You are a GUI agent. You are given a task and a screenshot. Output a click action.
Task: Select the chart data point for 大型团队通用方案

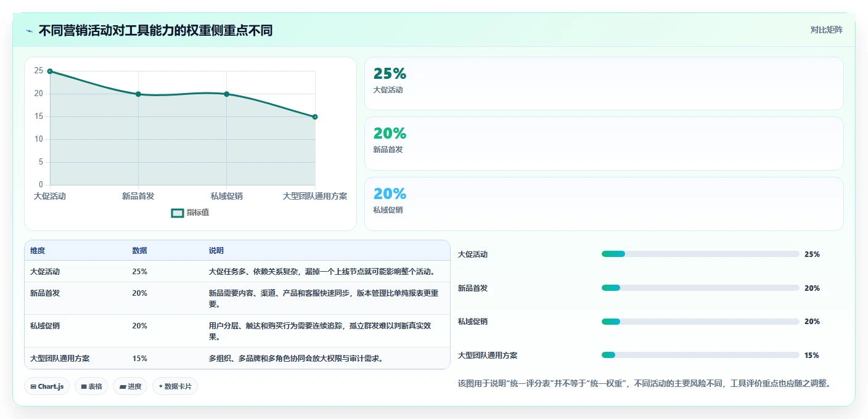[x=315, y=116]
